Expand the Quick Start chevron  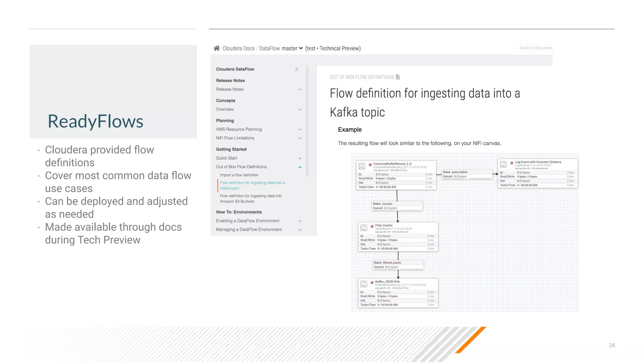[300, 158]
